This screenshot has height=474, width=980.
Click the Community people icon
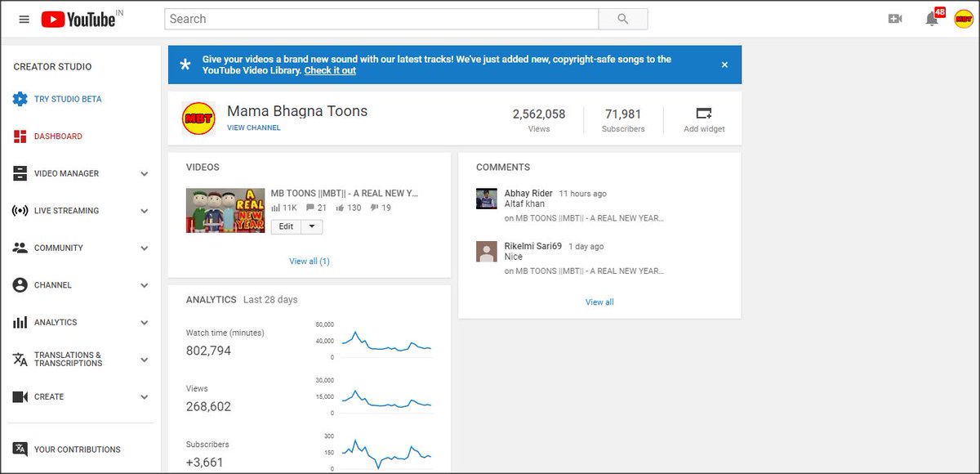pyautogui.click(x=20, y=248)
